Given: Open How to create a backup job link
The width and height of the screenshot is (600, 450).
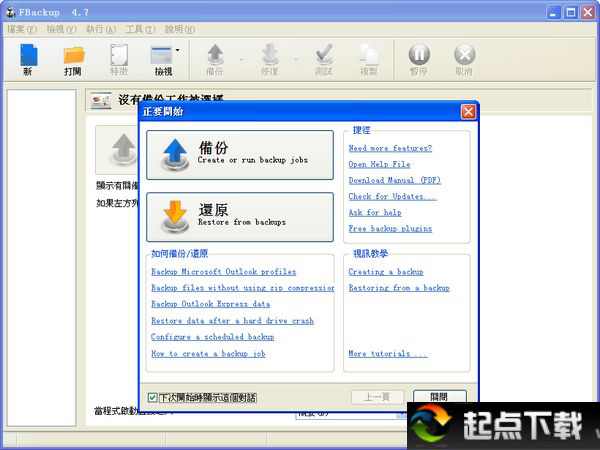Looking at the screenshot, I should [209, 354].
